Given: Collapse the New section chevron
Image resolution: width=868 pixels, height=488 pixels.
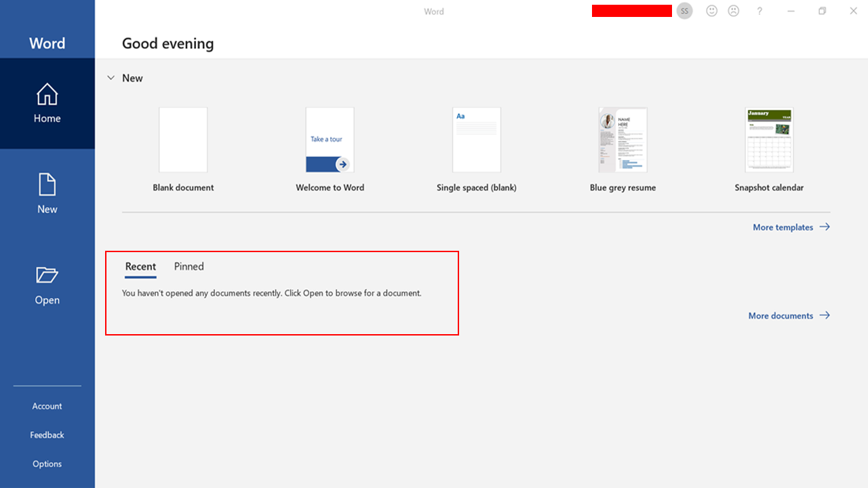Looking at the screenshot, I should point(111,78).
